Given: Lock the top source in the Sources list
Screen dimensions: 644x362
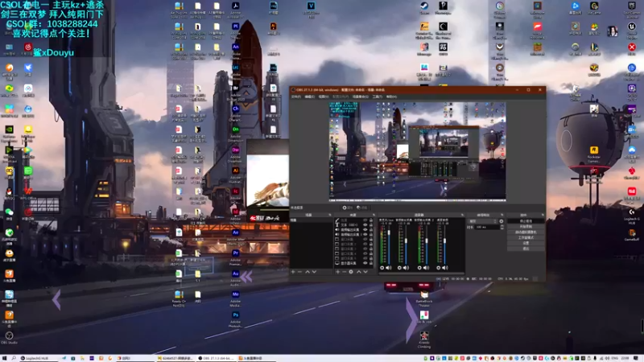Looking at the screenshot, I should 371,220.
